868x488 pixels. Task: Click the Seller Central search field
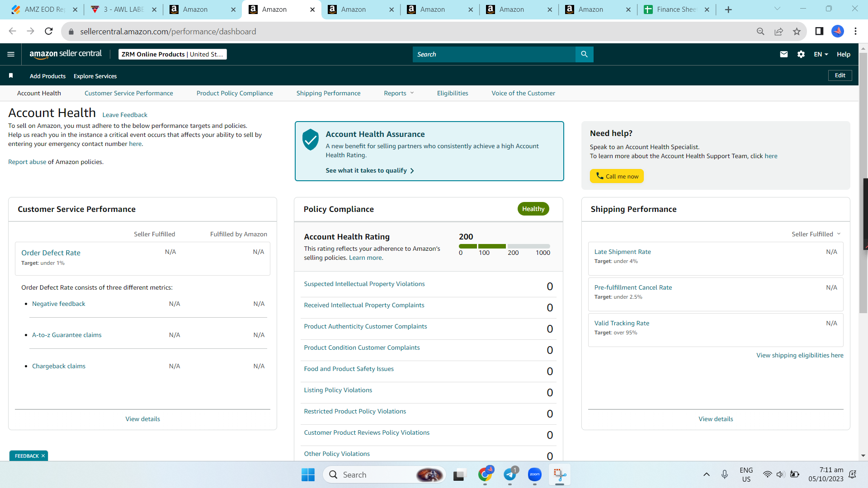click(x=494, y=54)
